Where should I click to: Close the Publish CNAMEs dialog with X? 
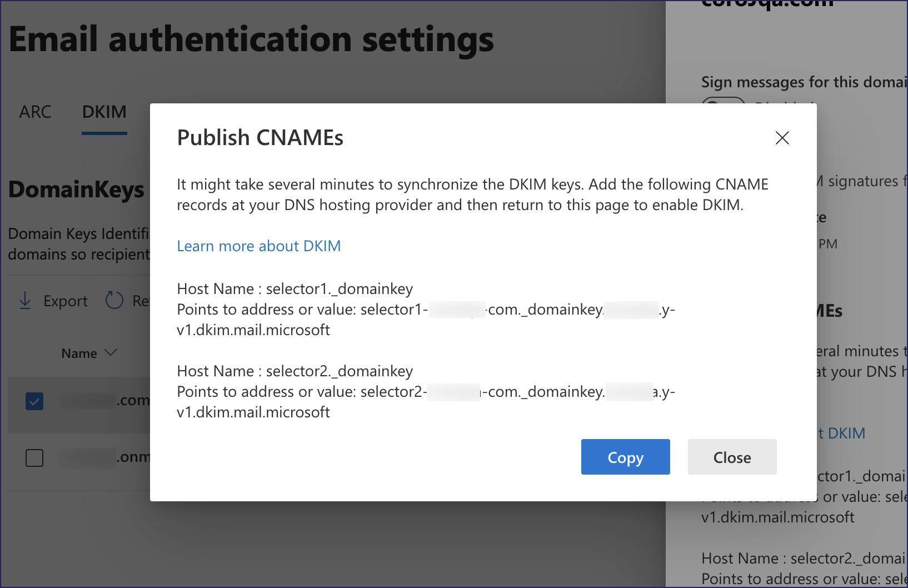pos(782,138)
